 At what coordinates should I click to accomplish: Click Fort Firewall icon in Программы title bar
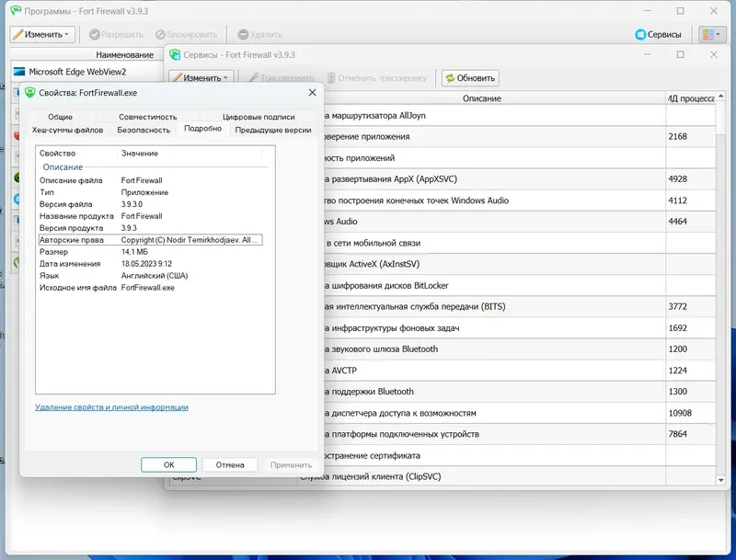[x=16, y=10]
